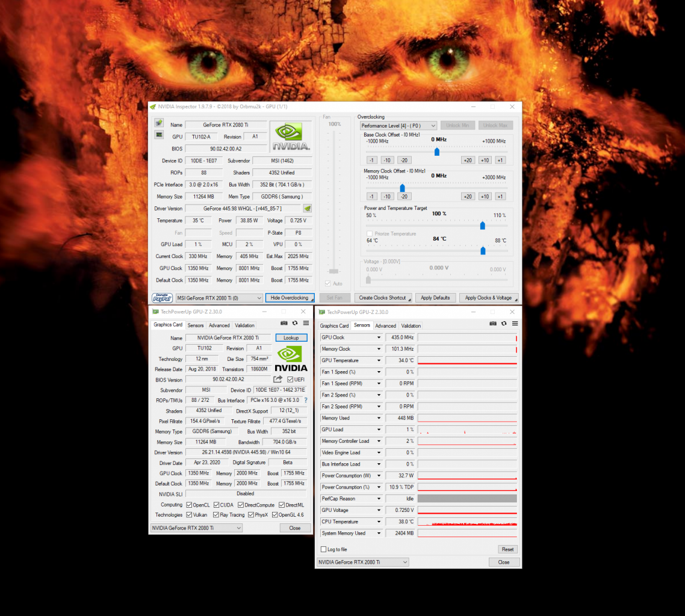Click Power Target slider handle
This screenshot has width=685, height=616.
[x=483, y=226]
